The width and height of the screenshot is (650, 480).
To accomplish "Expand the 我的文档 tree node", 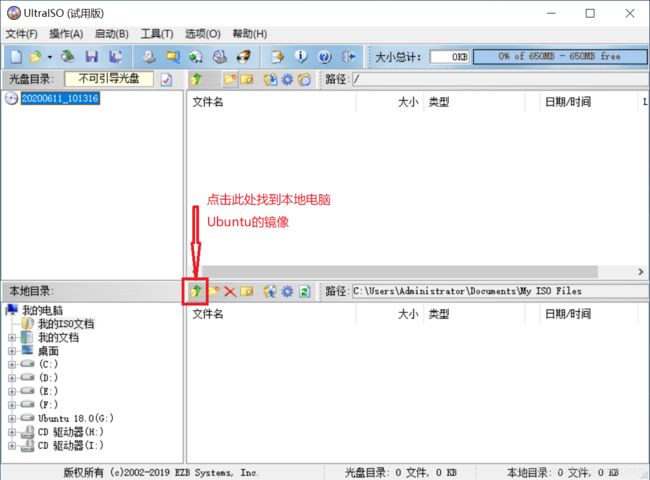I will tap(12, 338).
